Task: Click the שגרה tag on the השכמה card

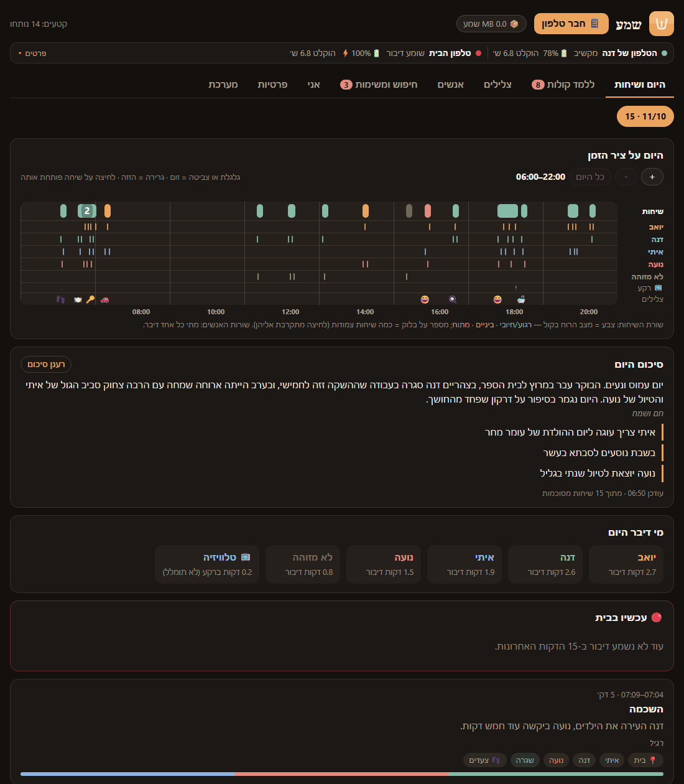Action: (x=525, y=760)
